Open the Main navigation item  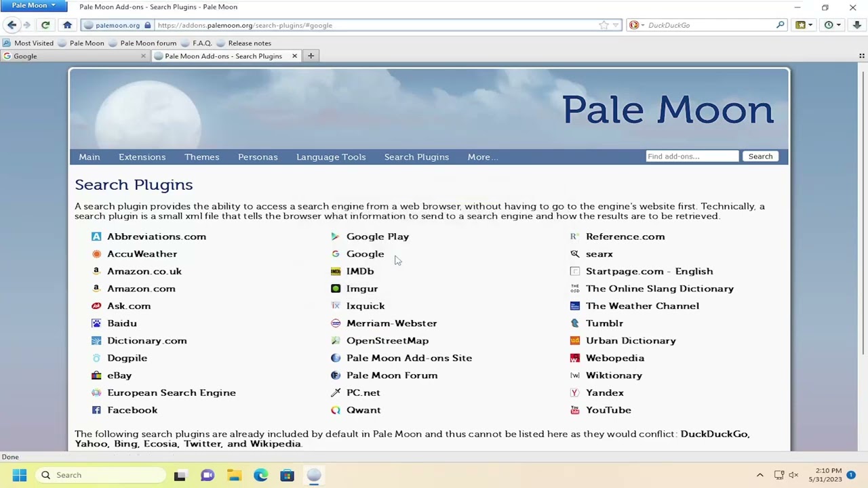coord(89,157)
